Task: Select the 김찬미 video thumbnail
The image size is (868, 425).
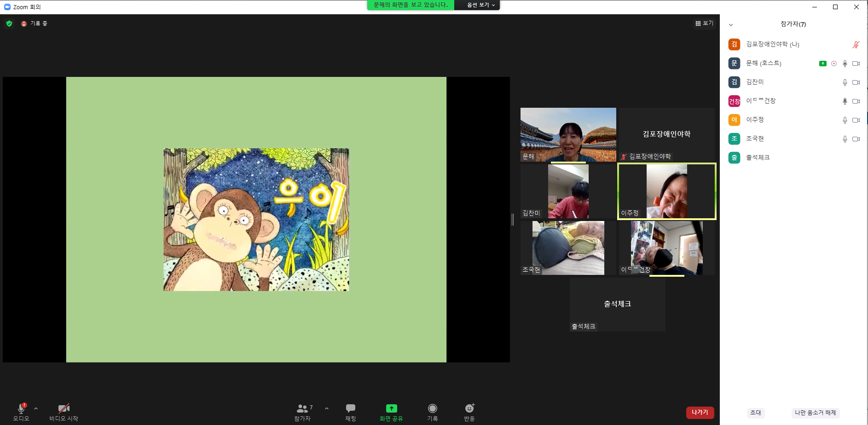Action: [x=568, y=191]
